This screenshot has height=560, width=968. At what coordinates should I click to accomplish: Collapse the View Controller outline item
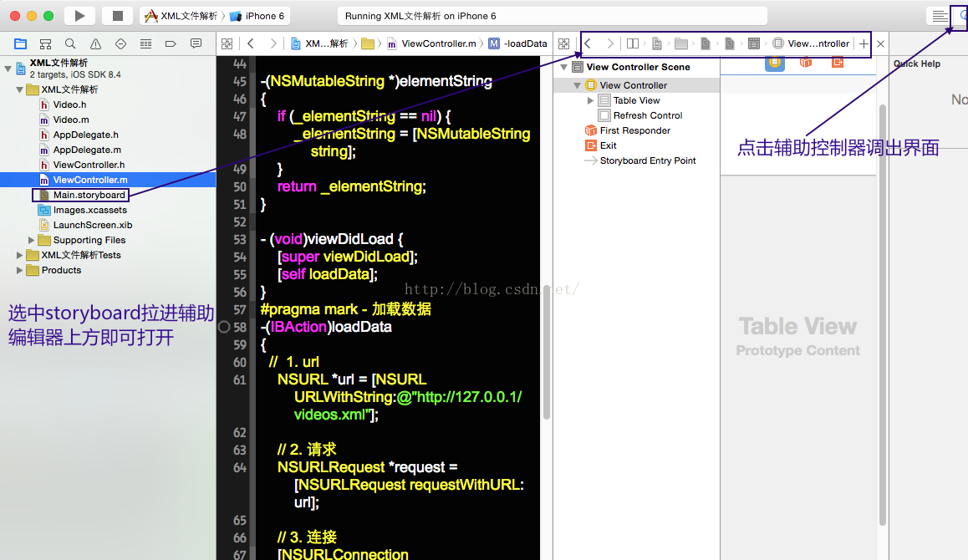pos(578,85)
